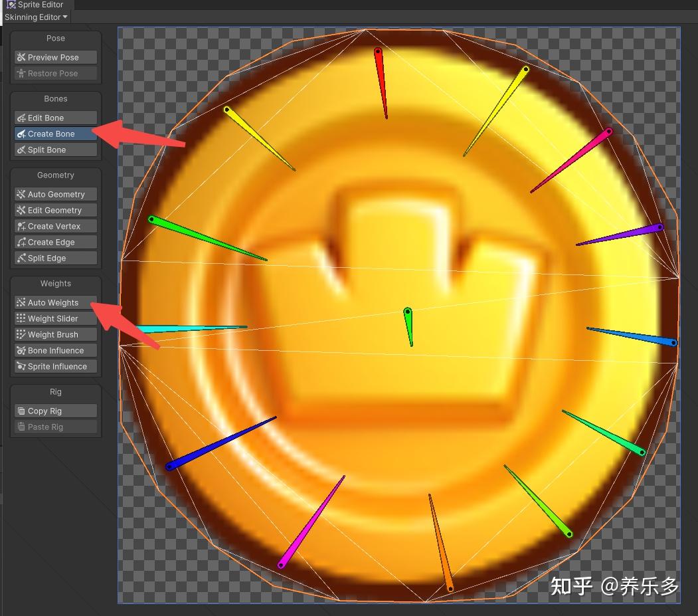Select the Weight Brush tool
Viewport: 698px width, 616px height.
[x=56, y=334]
